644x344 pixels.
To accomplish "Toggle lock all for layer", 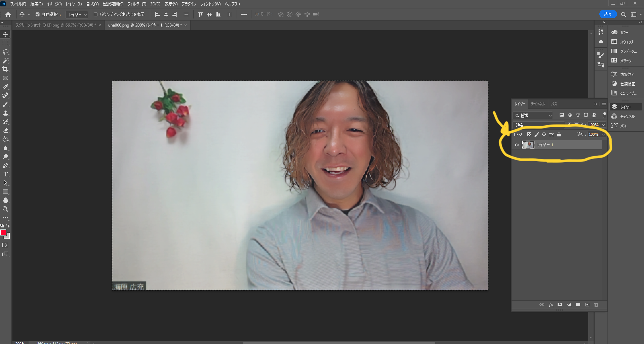I will (559, 134).
